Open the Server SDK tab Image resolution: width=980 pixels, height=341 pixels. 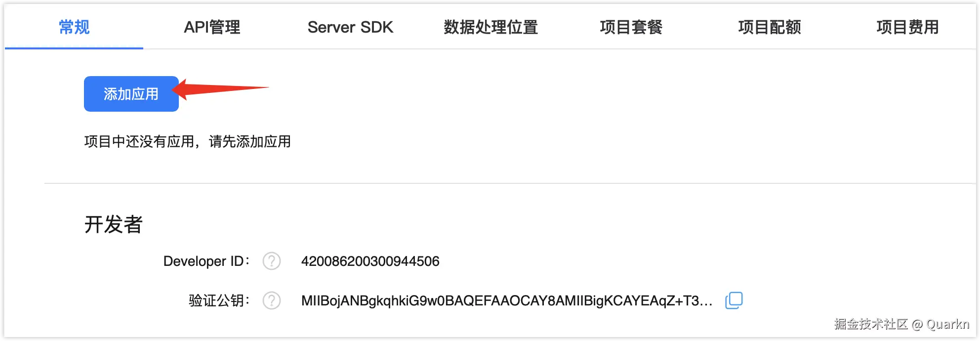(x=351, y=27)
